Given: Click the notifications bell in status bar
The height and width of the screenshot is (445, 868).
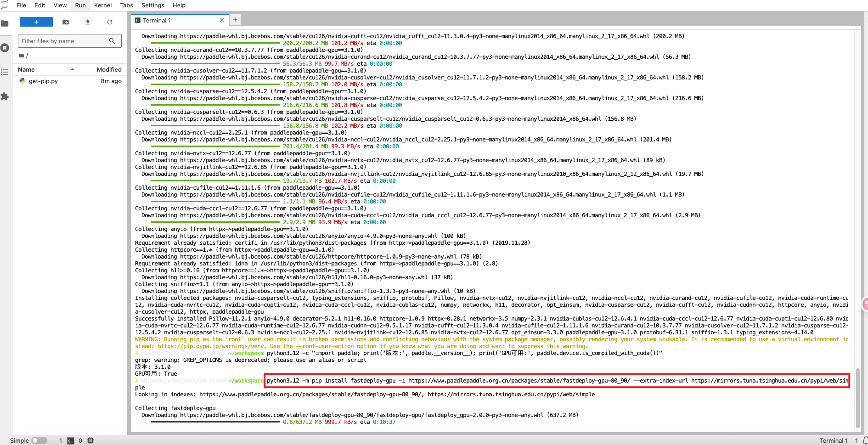Looking at the screenshot, I should (865, 440).
